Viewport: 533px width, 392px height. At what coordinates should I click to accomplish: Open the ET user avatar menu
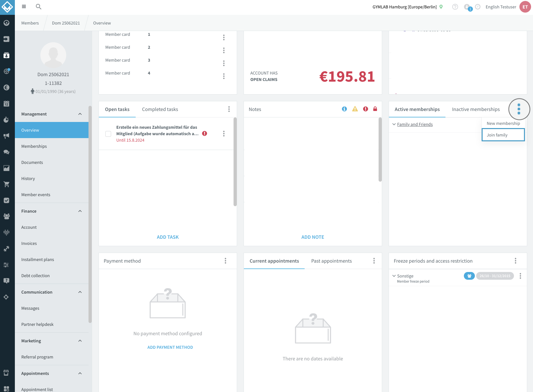pyautogui.click(x=525, y=7)
